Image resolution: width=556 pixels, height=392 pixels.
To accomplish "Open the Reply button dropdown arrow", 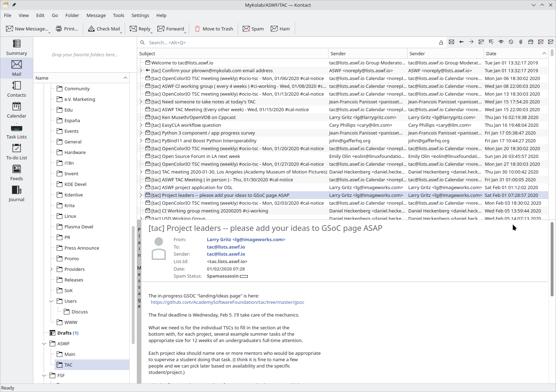I will [152, 32].
